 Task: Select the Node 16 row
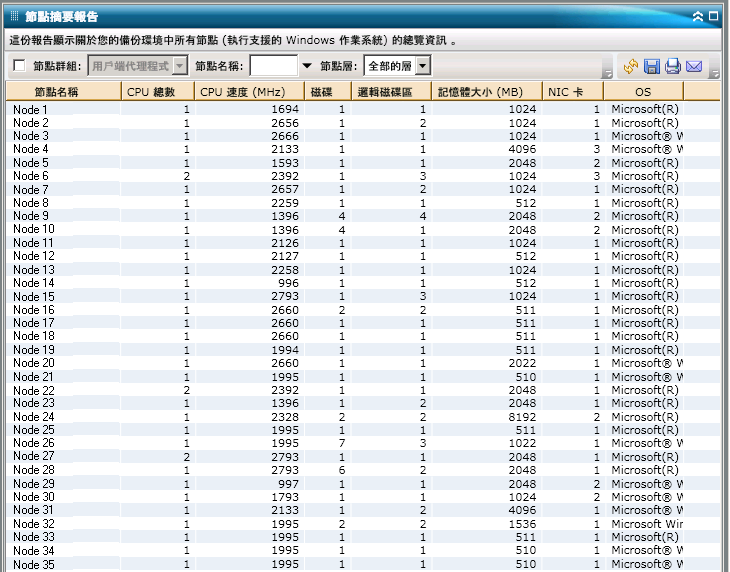[x=363, y=310]
